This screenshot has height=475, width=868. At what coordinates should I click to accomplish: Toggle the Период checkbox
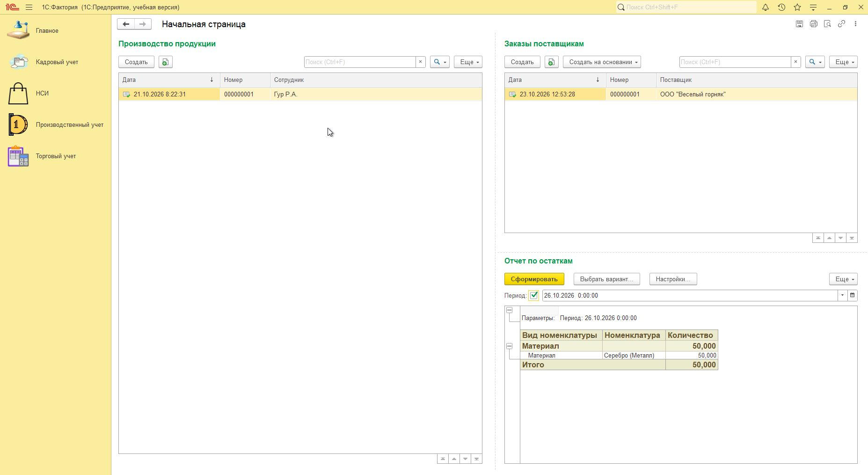coord(533,295)
